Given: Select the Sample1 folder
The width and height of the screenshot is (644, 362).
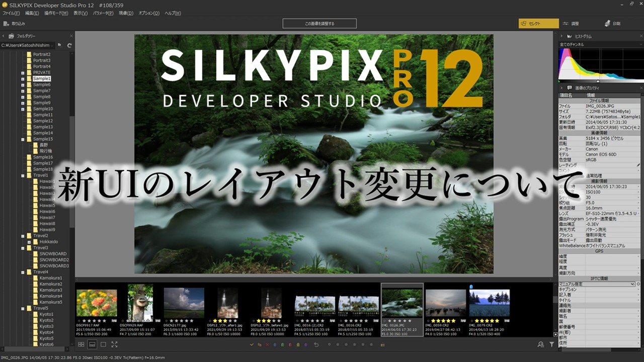Looking at the screenshot, I should [x=42, y=78].
